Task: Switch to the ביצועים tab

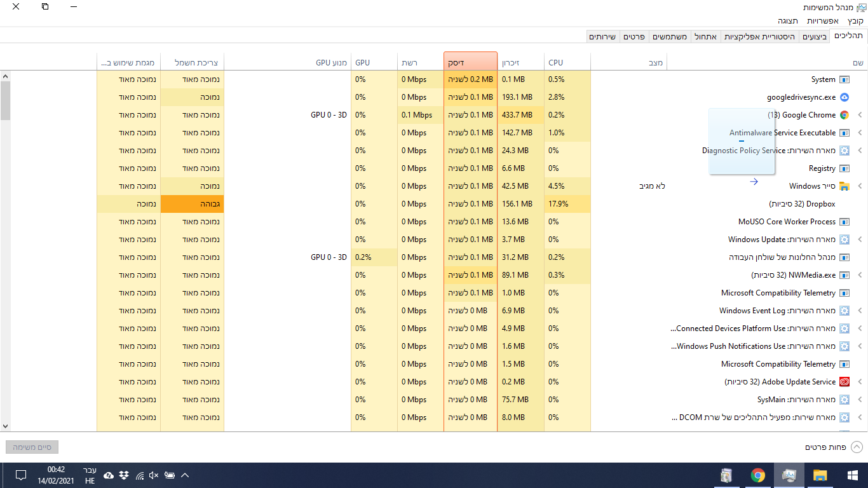Action: coord(815,37)
